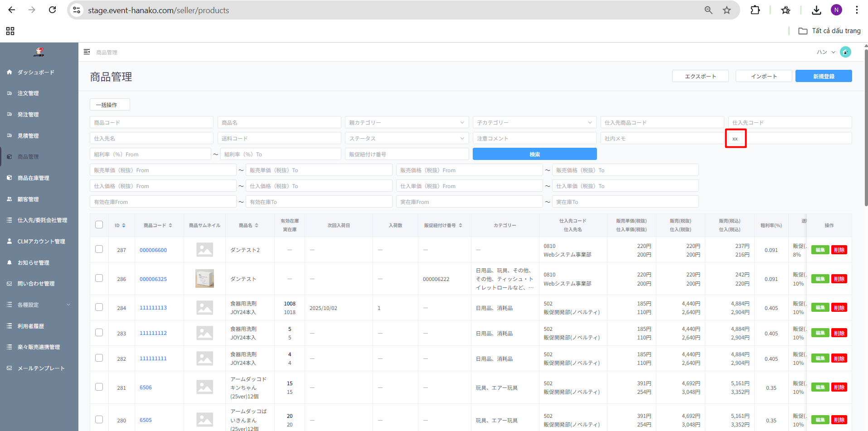Select the checkbox for row ID 284
The height and width of the screenshot is (431, 868).
coord(99,307)
